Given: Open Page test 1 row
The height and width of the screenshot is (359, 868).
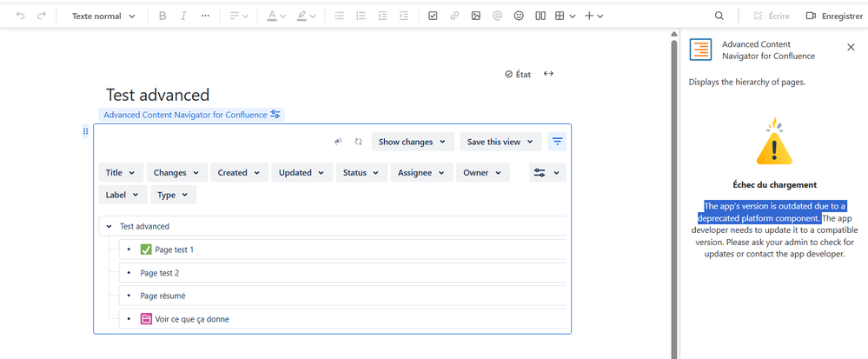Looking at the screenshot, I should [x=342, y=249].
